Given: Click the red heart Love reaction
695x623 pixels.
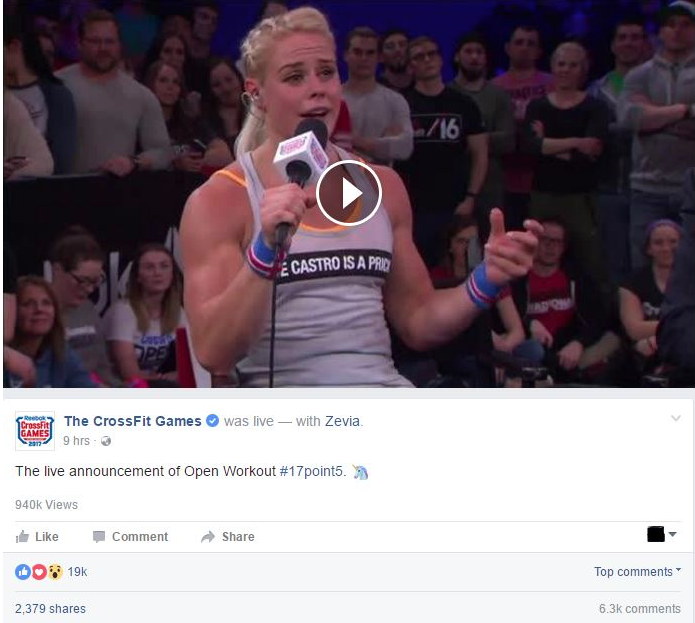Looking at the screenshot, I should point(39,572).
